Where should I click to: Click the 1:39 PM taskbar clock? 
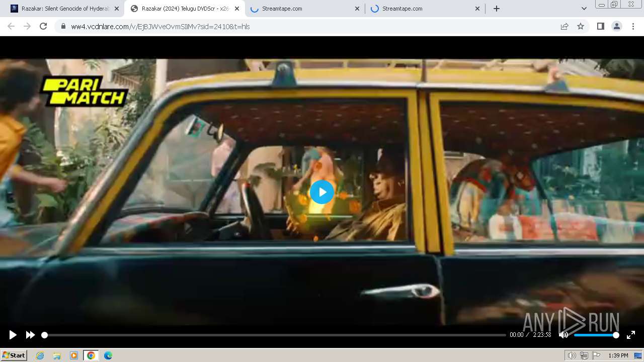click(618, 355)
